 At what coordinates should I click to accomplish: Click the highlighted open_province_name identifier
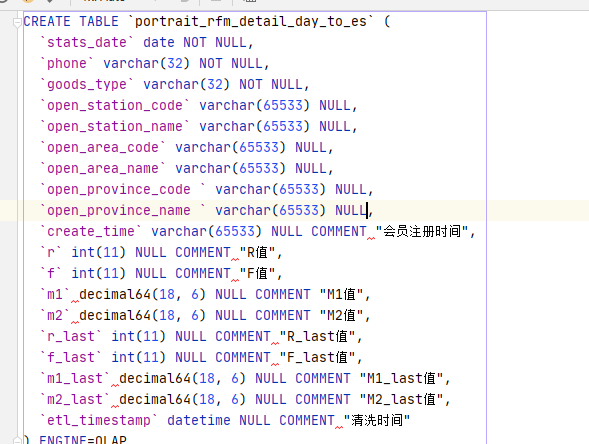123,211
